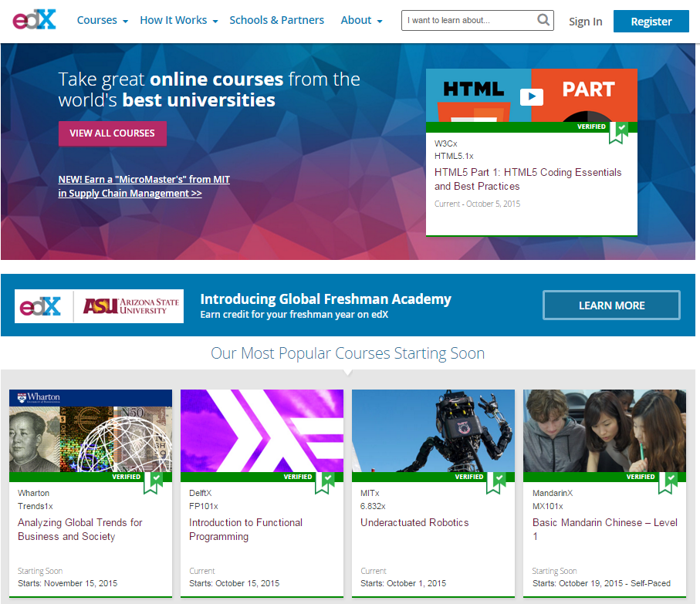
Task: Click verified ribbon badge on HTML5 card
Action: pyautogui.click(x=617, y=131)
